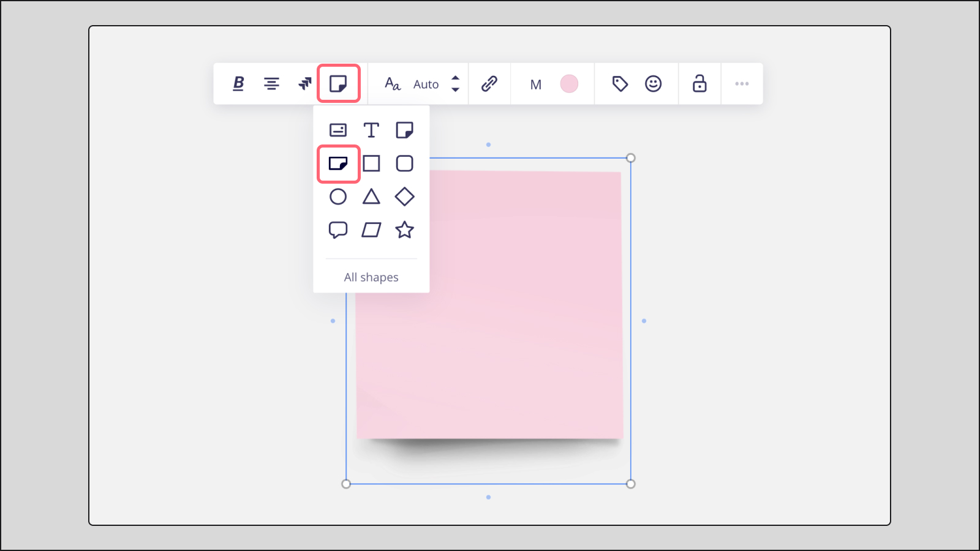Click the Jira integration icon
Image resolution: width=980 pixels, height=551 pixels.
click(x=304, y=84)
